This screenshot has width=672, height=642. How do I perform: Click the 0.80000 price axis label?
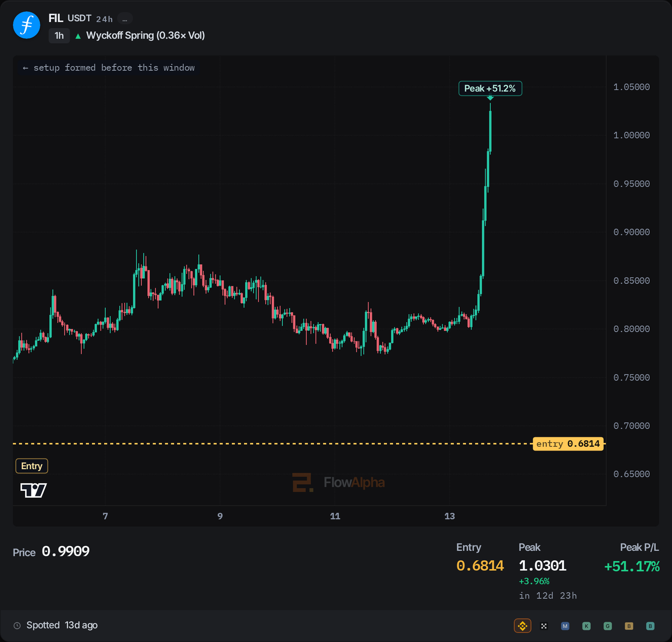(632, 329)
